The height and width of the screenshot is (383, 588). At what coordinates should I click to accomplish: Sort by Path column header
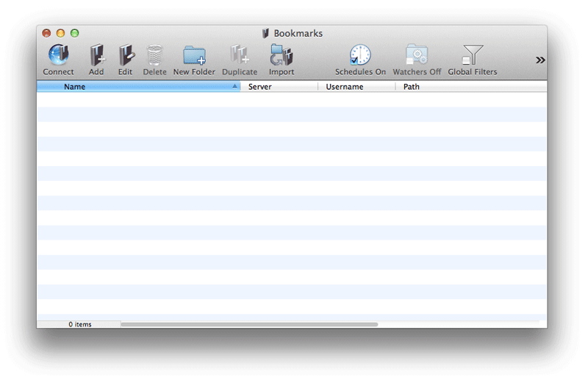pos(412,87)
